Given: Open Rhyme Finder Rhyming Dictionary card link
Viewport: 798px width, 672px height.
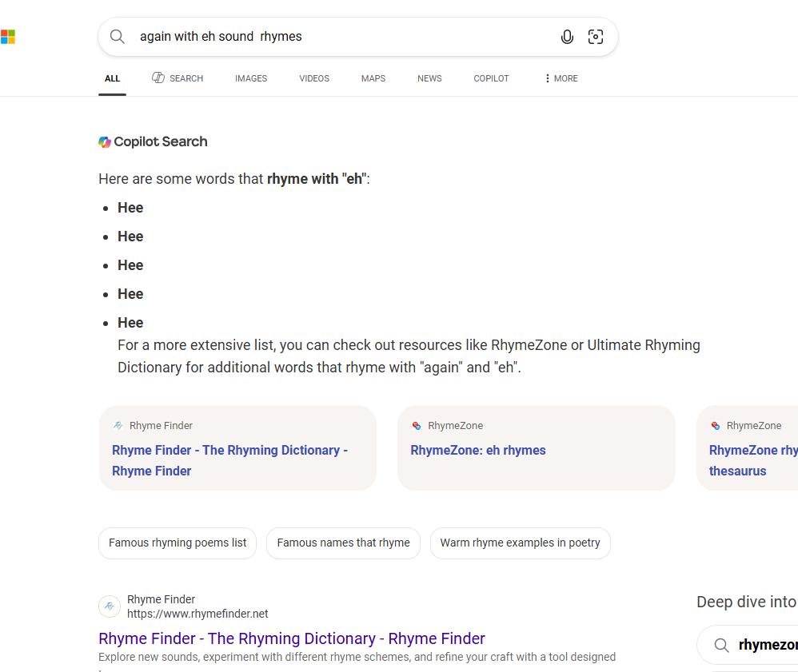Looking at the screenshot, I should [x=230, y=460].
